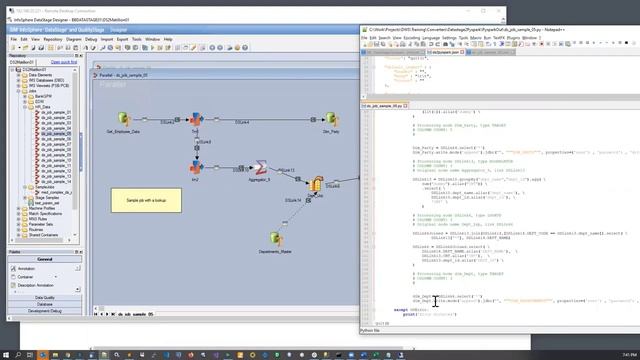Click the Help icon in DataStage toolbar
Viewport: 640px width, 360px height.
[245, 48]
